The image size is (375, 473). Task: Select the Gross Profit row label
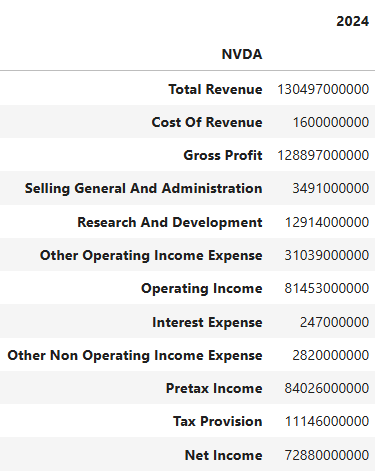click(x=223, y=155)
